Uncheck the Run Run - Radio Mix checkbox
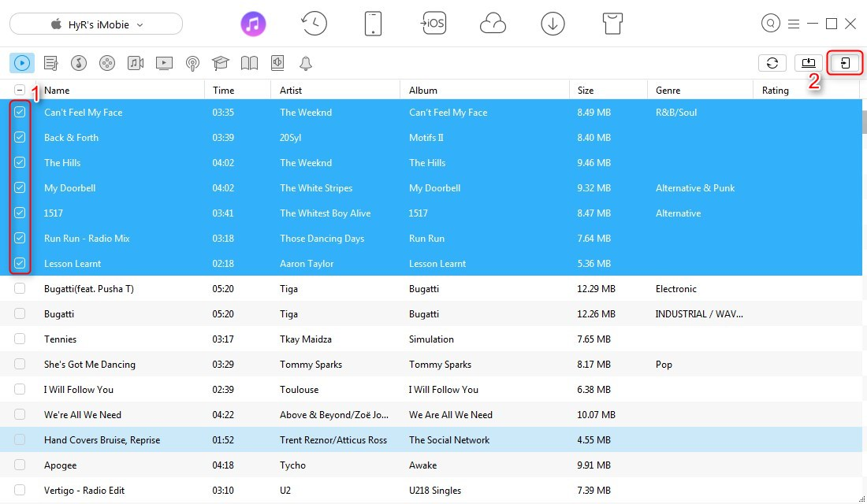Screen dimensions: 867x504 20,238
